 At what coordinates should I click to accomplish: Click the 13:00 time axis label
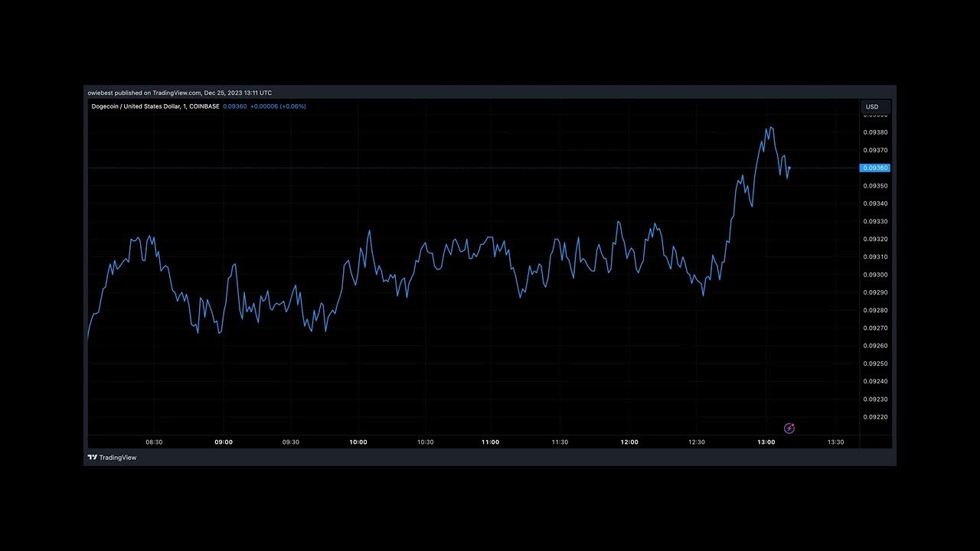tap(766, 442)
